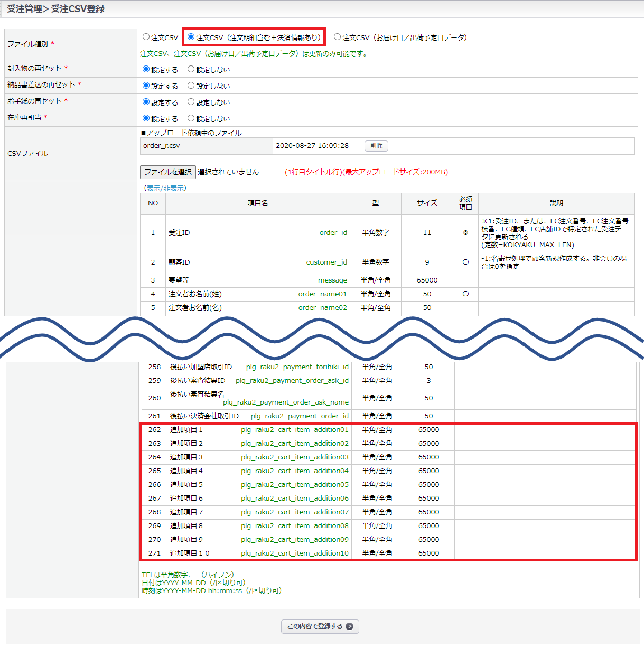Set 封入物の再セット to 設定しない
This screenshot has width=644, height=648.
191,69
